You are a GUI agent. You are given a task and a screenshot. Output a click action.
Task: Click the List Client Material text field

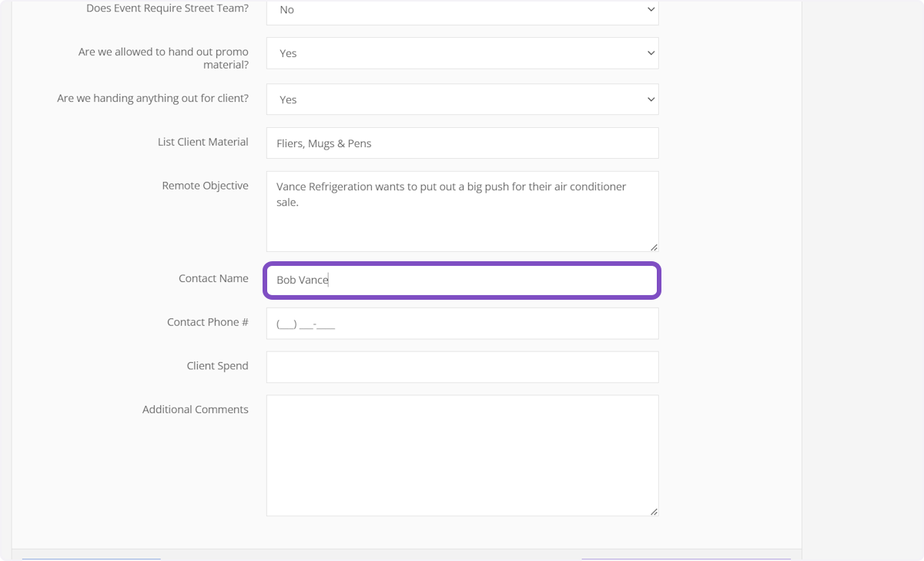(x=462, y=143)
